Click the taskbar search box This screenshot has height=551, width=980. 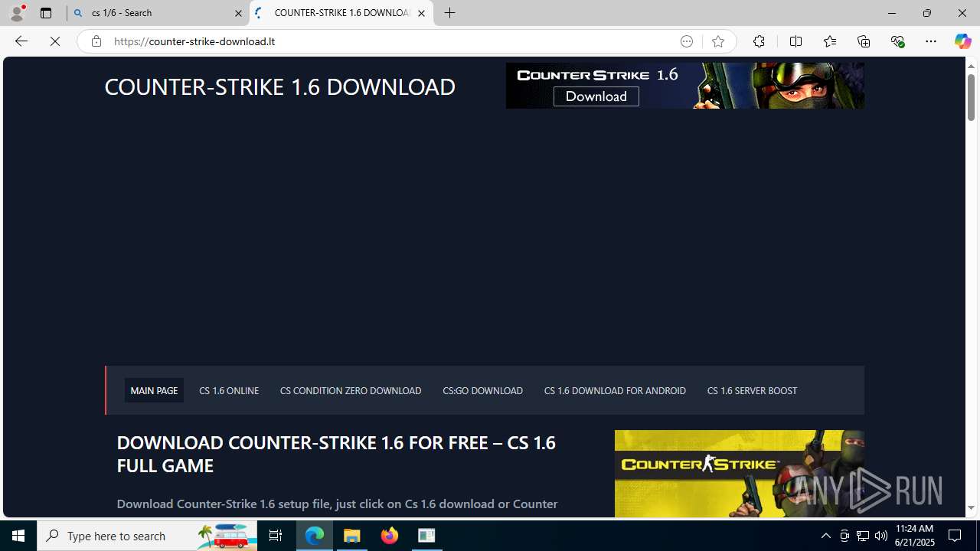[x=147, y=536]
